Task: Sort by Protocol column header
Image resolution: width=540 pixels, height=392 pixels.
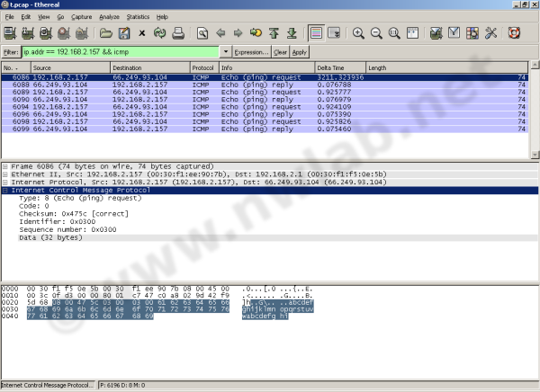Action: click(x=204, y=67)
